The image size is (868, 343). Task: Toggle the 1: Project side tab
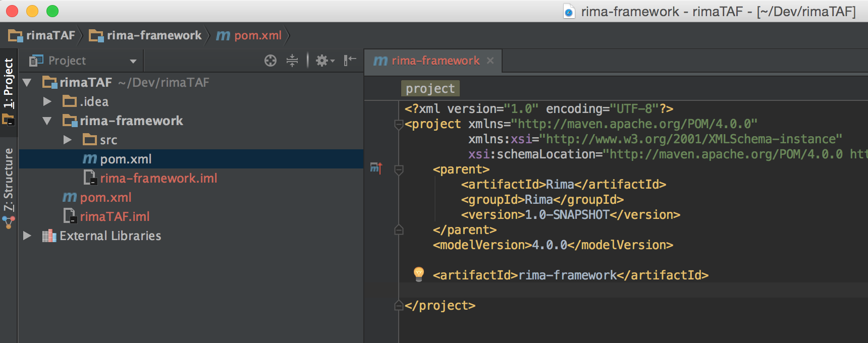click(x=9, y=83)
